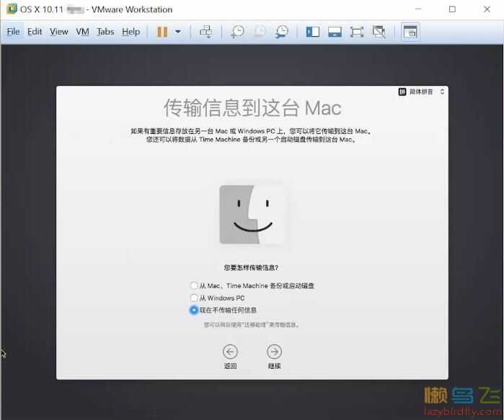
Task: Toggle the thumbnail bar view
Action: (x=335, y=32)
